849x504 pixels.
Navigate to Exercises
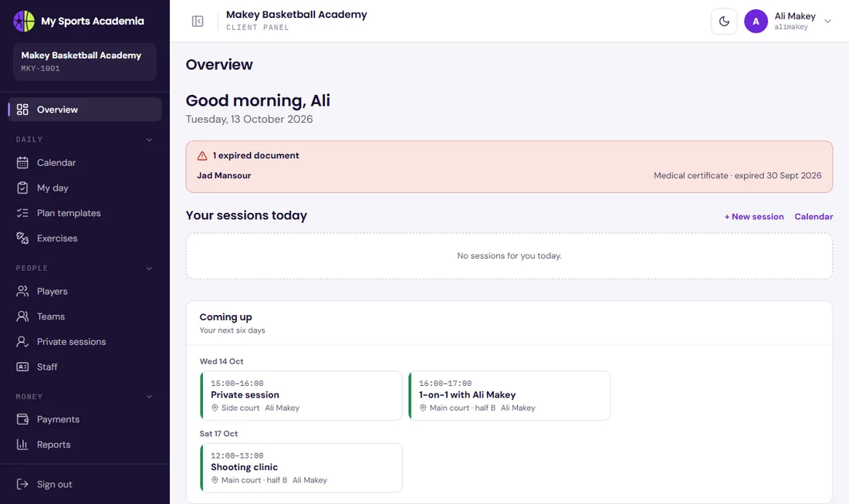[x=85, y=238]
